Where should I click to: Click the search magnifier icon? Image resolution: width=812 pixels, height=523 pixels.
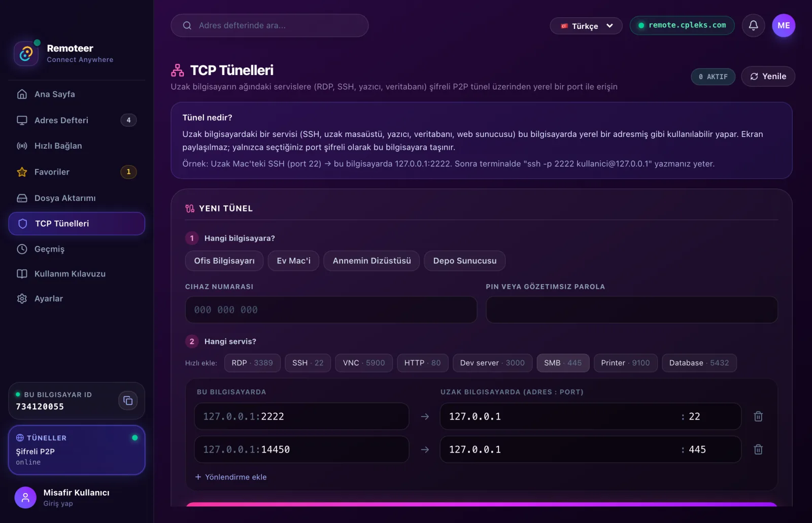pyautogui.click(x=187, y=25)
